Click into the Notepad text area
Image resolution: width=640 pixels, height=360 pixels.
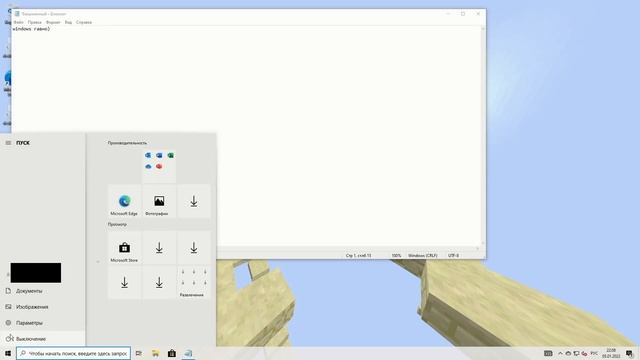[246, 137]
